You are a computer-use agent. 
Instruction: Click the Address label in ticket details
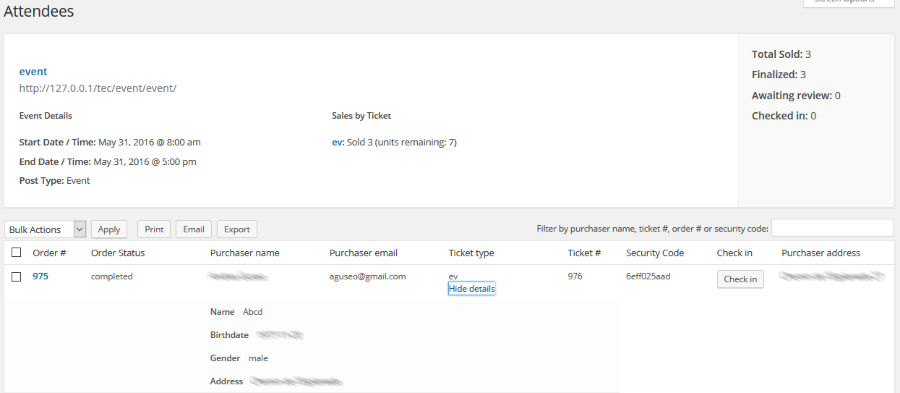[x=226, y=381]
